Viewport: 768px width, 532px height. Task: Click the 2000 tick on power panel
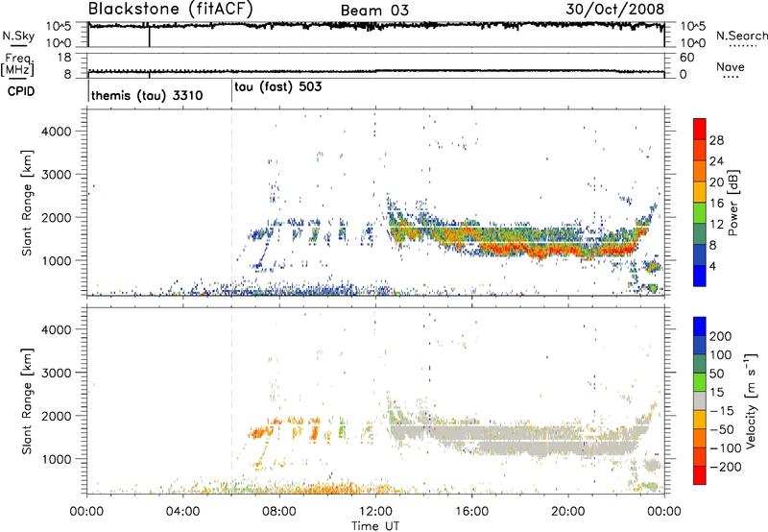[x=57, y=217]
